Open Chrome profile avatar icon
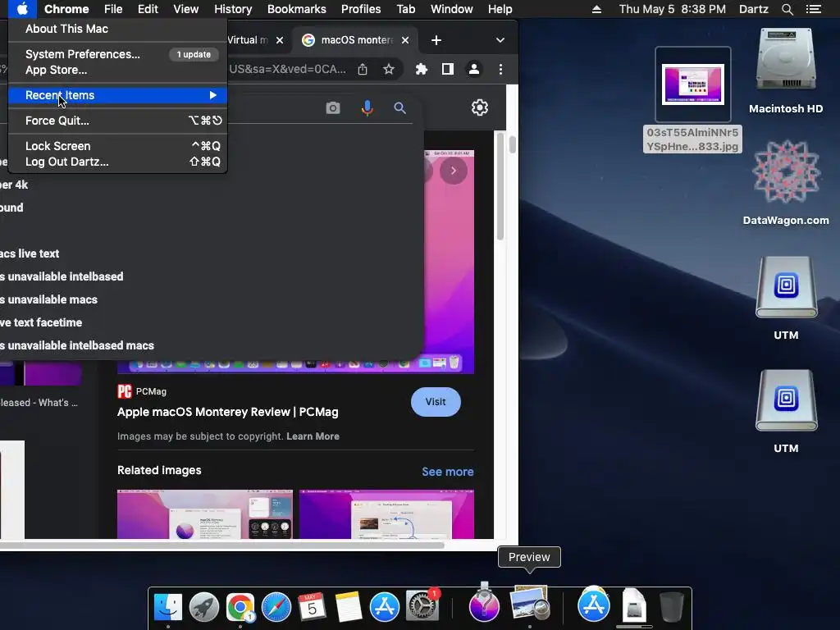This screenshot has width=840, height=630. pos(474,69)
